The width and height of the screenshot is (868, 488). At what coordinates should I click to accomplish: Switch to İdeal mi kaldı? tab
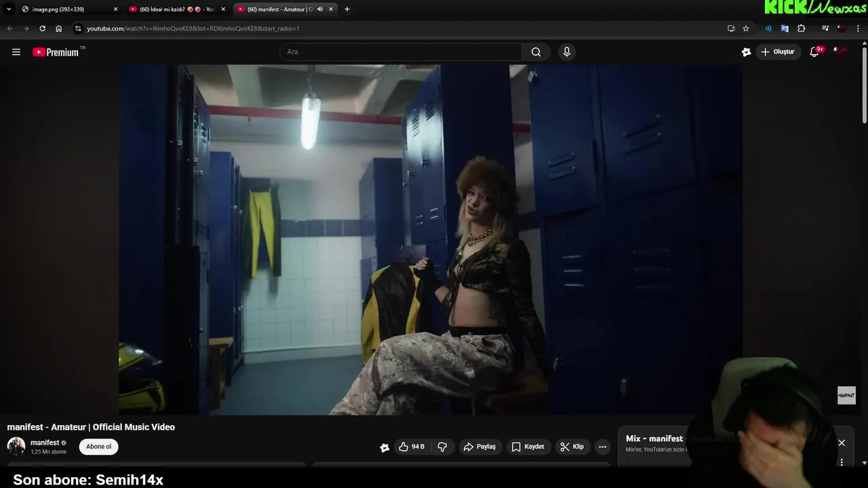176,9
